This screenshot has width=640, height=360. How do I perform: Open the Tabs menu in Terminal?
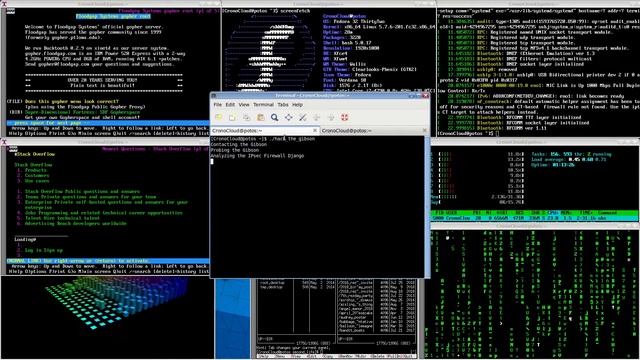pos(283,105)
